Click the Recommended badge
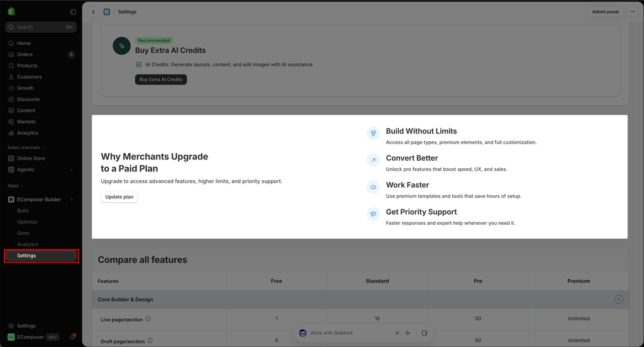 154,41
